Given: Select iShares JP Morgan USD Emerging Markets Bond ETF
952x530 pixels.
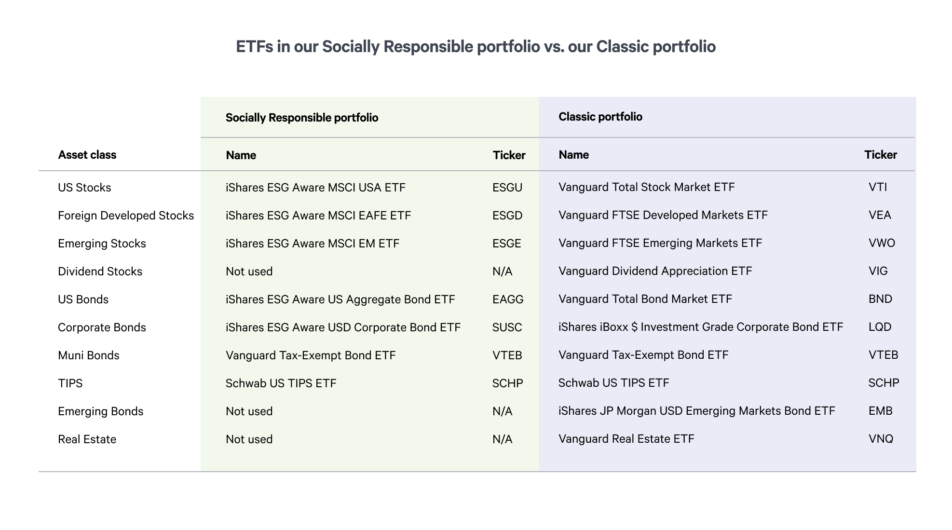Looking at the screenshot, I should (x=697, y=411).
